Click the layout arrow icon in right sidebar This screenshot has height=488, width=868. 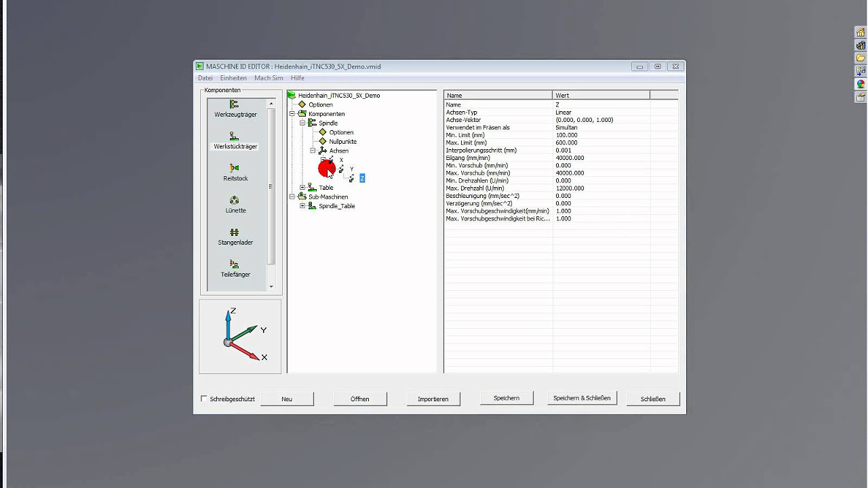tap(861, 71)
